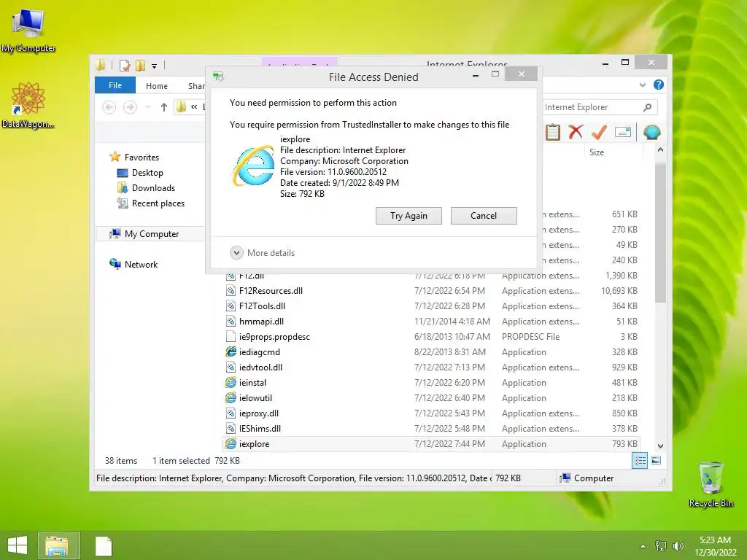Image resolution: width=747 pixels, height=560 pixels.
Task: Select ielowutil application icon
Action: [x=231, y=397]
